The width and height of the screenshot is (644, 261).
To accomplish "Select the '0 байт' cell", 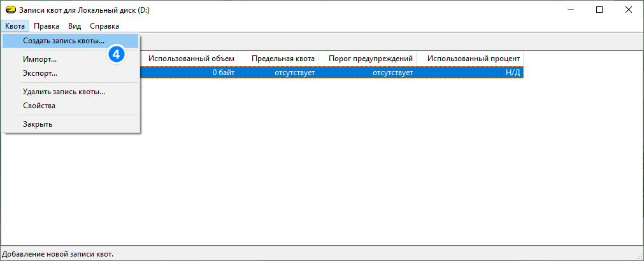I will tap(224, 73).
